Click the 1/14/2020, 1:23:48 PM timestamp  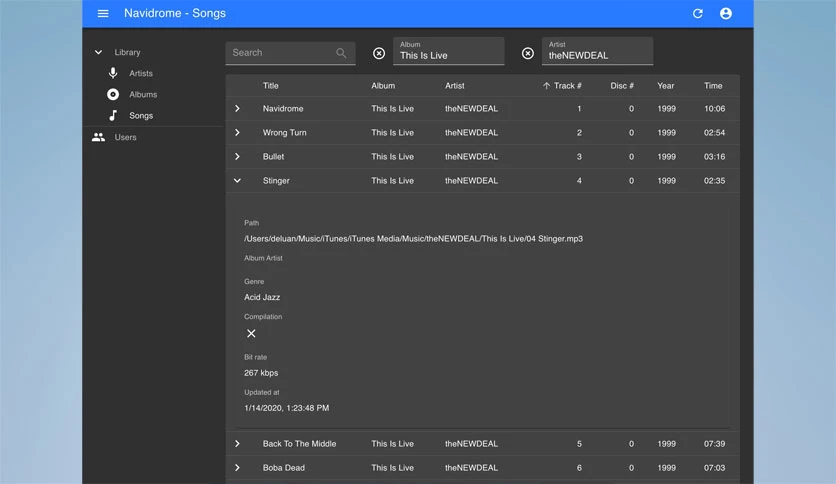click(286, 408)
